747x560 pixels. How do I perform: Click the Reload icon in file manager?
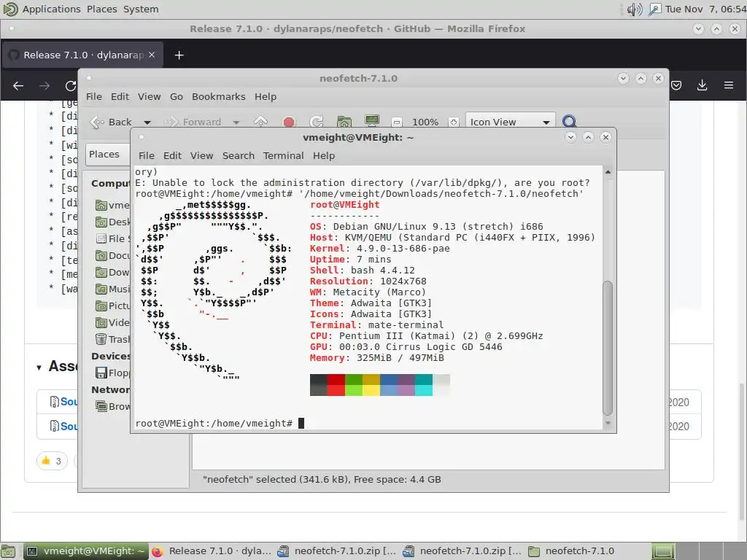tap(317, 122)
